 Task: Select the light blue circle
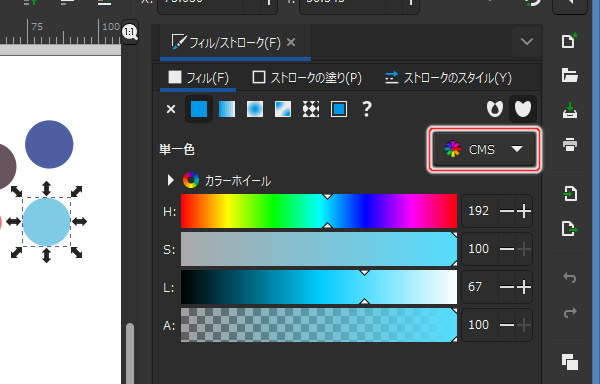pyautogui.click(x=46, y=222)
